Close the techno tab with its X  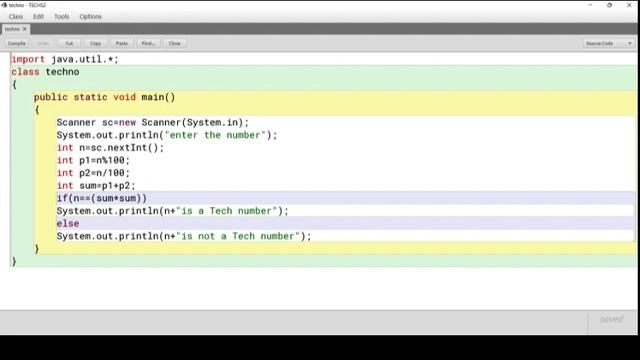24,29
